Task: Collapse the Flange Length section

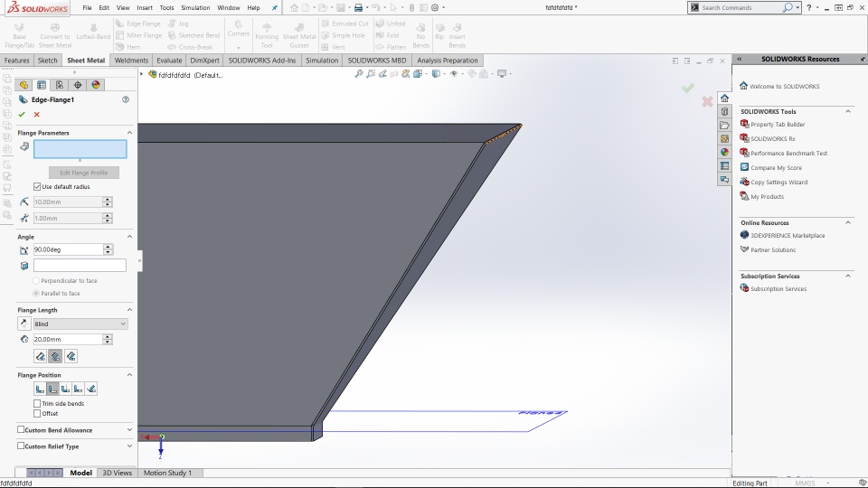Action: (129, 310)
